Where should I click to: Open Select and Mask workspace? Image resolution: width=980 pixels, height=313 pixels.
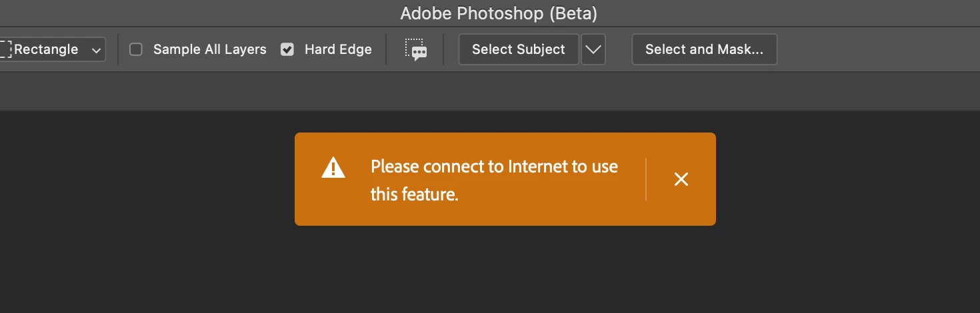(x=704, y=49)
